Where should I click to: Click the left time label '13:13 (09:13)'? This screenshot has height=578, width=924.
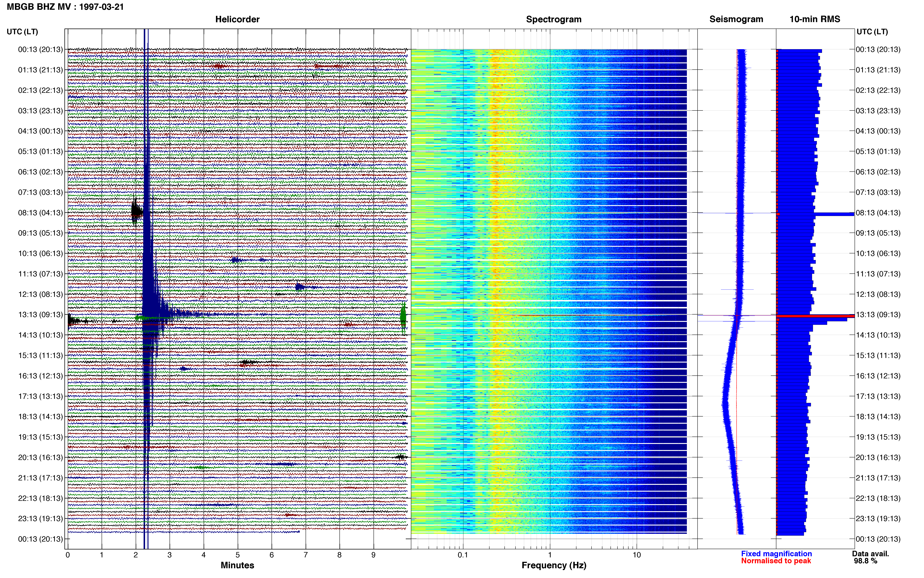point(40,315)
